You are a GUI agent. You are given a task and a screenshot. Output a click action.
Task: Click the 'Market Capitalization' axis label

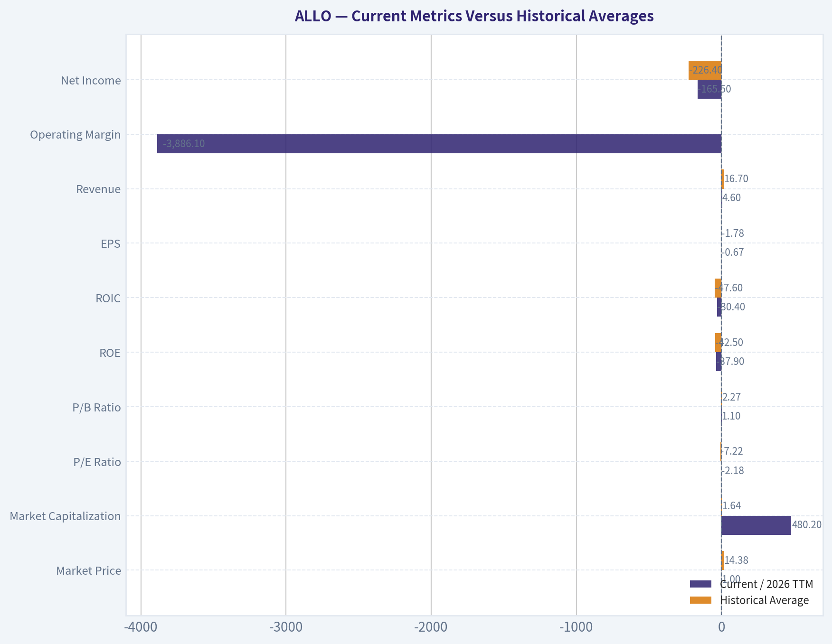point(66,516)
